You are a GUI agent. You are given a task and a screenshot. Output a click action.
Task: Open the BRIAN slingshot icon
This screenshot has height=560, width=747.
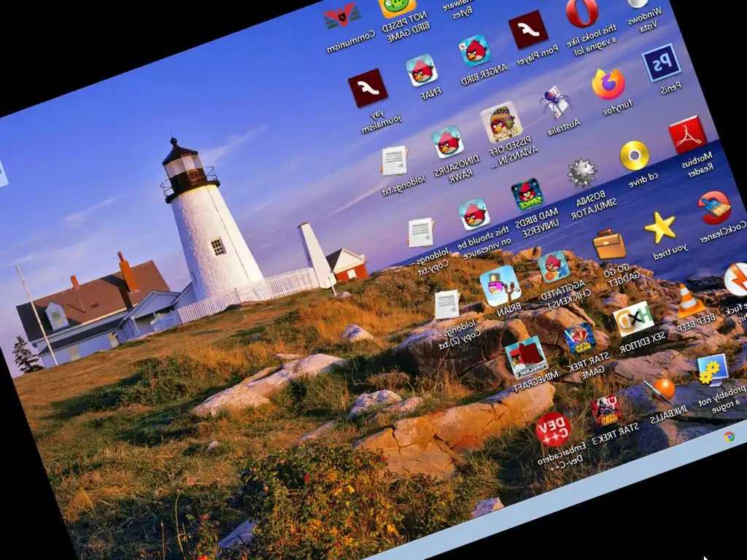500,286
